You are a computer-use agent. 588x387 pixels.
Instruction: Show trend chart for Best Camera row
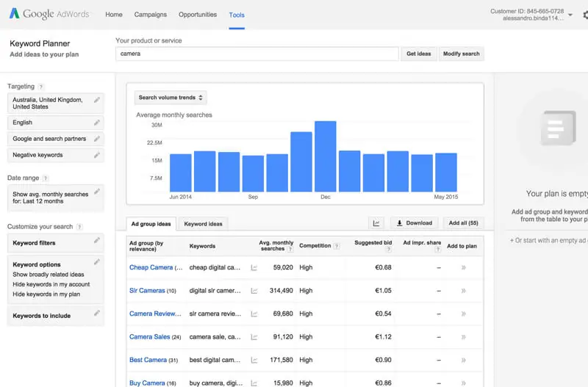tap(254, 360)
